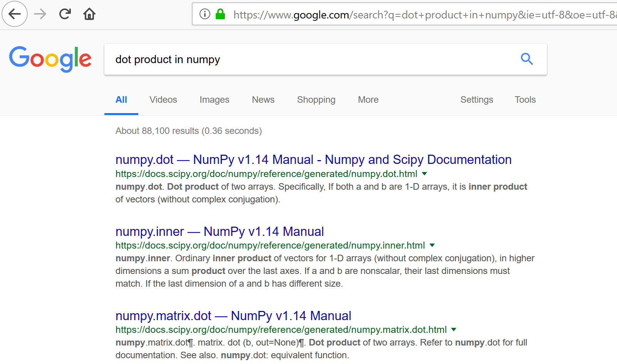Click the green numpy.dot.html URL text
Viewport: 617px width, 364px height.
pyautogui.click(x=267, y=174)
